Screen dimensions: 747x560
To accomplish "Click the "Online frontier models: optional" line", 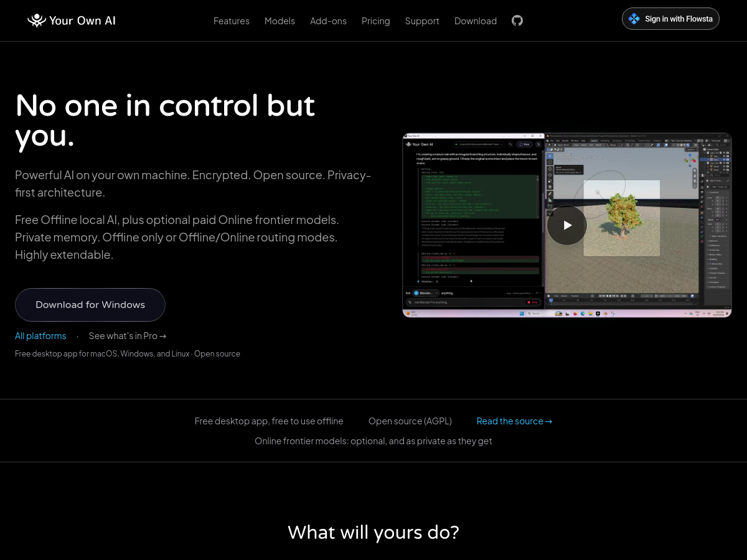I will (x=374, y=441).
